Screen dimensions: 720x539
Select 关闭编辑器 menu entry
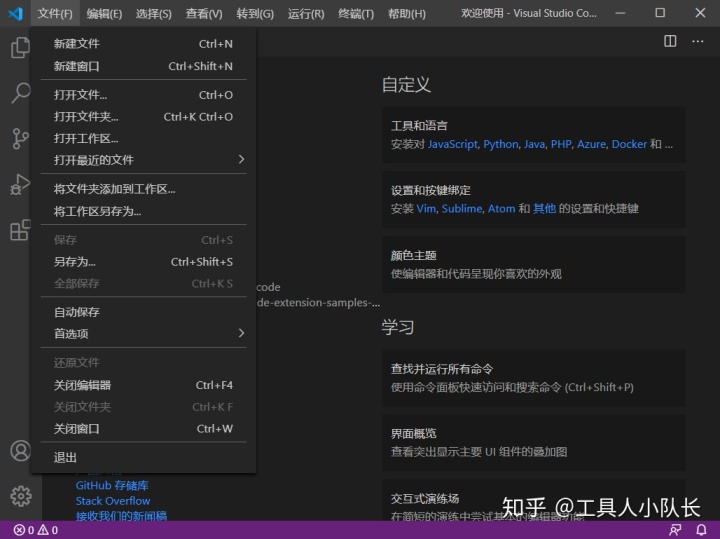tap(143, 385)
